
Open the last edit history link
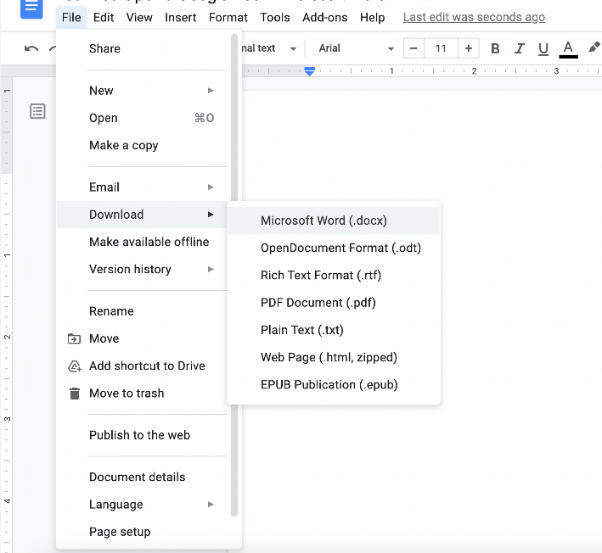coord(474,17)
